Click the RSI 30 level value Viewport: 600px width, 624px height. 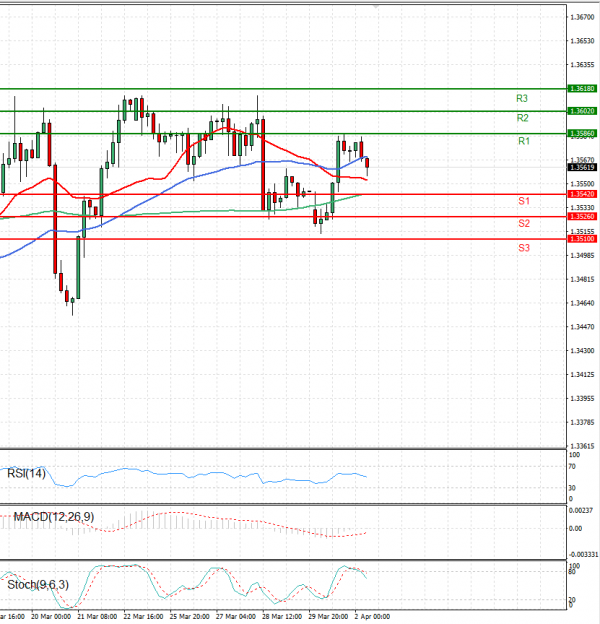tap(572, 488)
